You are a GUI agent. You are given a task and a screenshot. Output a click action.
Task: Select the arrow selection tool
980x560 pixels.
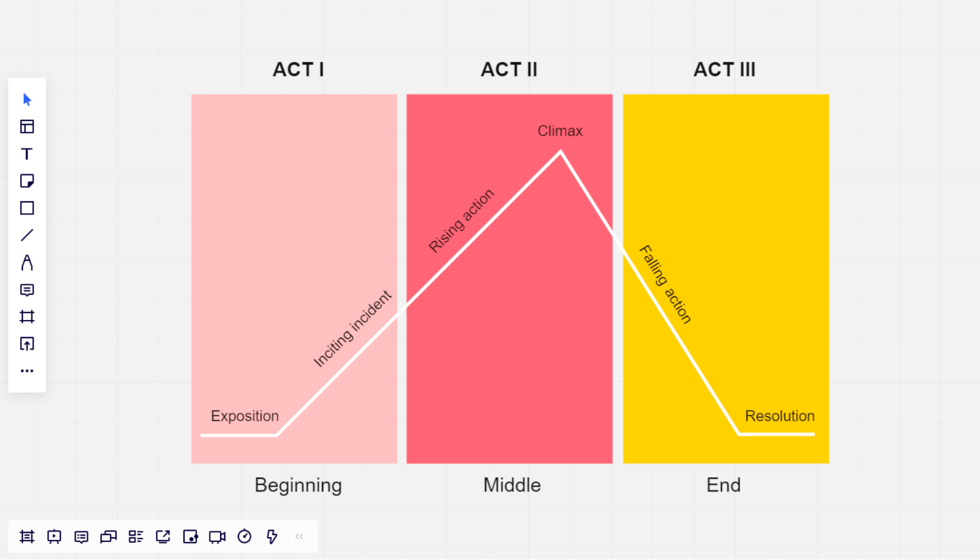coord(27,99)
